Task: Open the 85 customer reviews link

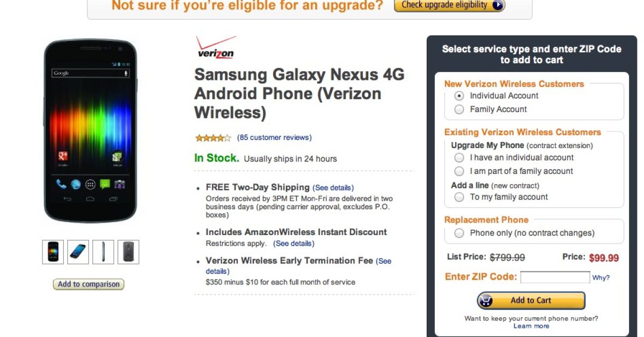Action: point(274,138)
